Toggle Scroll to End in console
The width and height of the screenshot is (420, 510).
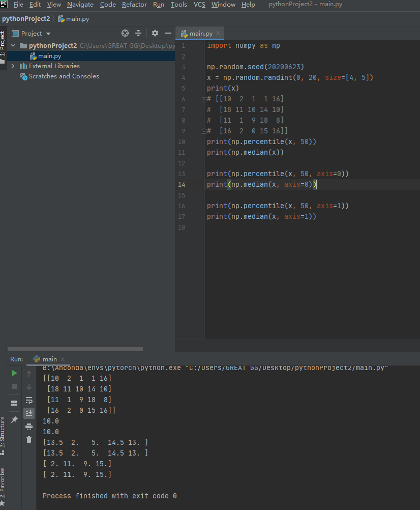point(29,413)
